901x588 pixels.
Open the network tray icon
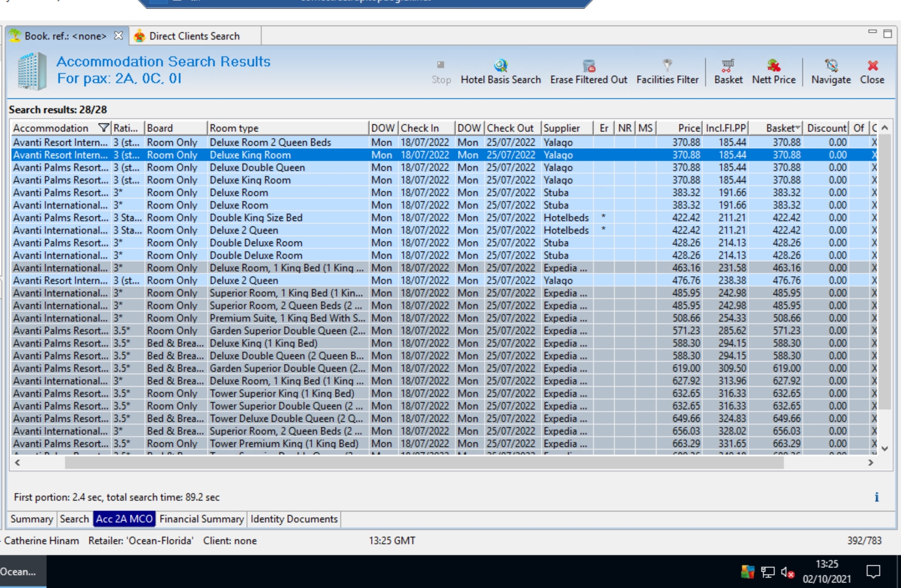tap(768, 572)
